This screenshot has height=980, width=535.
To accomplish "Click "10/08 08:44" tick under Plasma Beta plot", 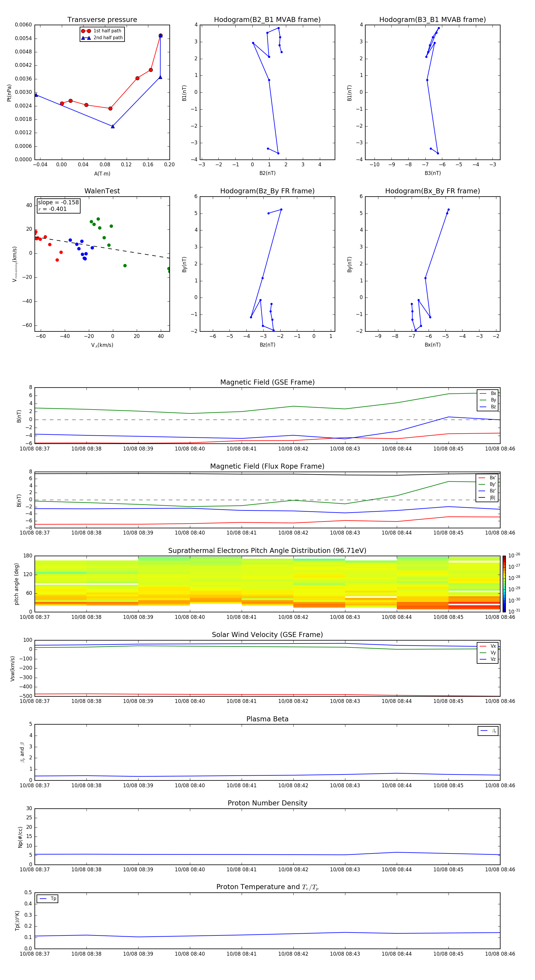I will point(396,785).
